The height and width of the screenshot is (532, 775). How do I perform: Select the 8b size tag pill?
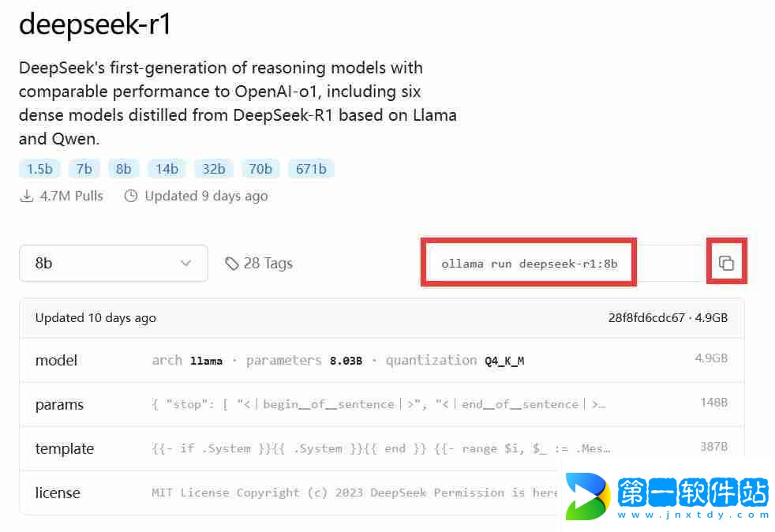pyautogui.click(x=124, y=169)
